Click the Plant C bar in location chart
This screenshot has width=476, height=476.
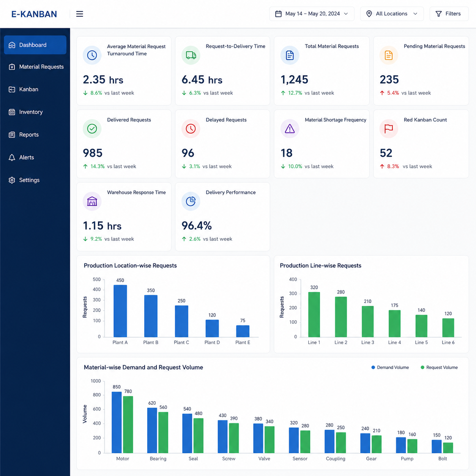(181, 321)
